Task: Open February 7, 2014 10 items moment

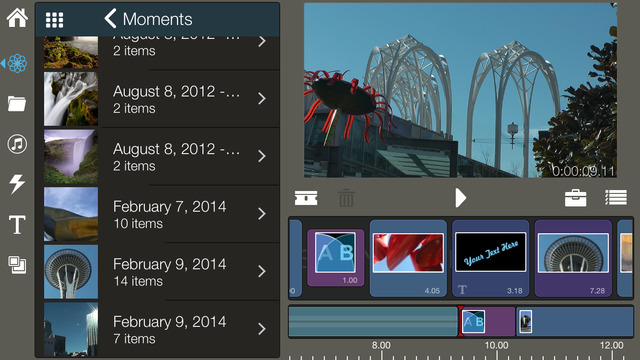Action: (162, 214)
